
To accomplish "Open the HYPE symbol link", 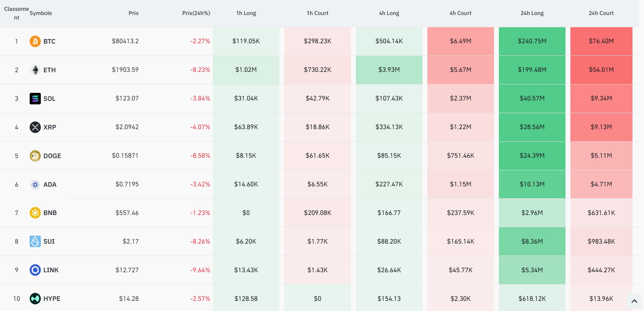I will [52, 299].
